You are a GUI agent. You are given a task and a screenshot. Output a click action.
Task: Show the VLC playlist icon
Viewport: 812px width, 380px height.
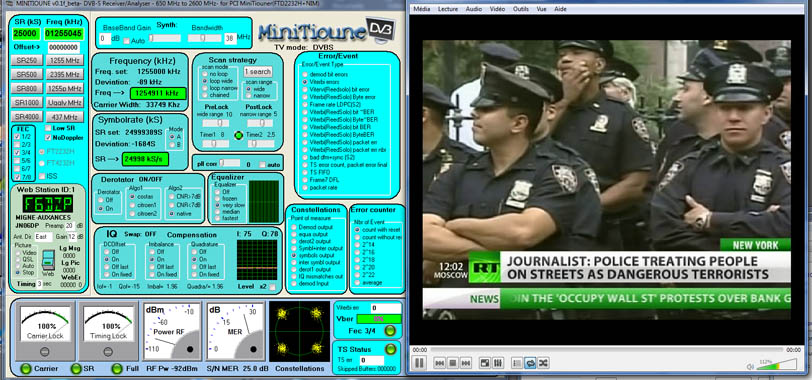517,363
